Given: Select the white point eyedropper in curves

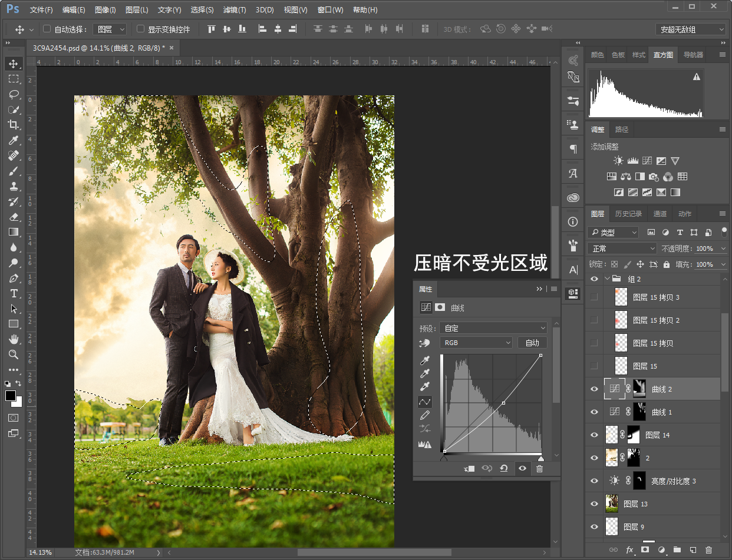Looking at the screenshot, I should click(x=424, y=387).
